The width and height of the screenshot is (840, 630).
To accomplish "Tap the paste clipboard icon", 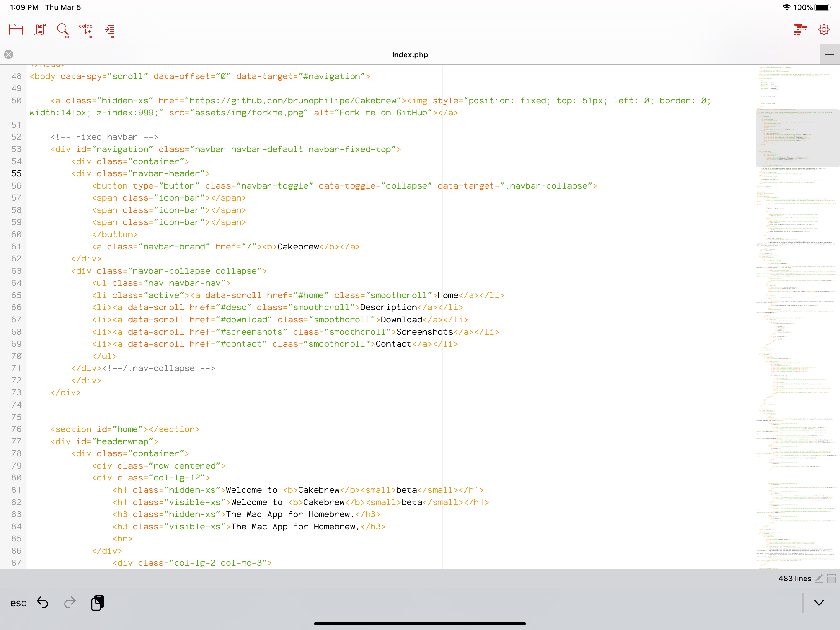I will click(x=97, y=603).
